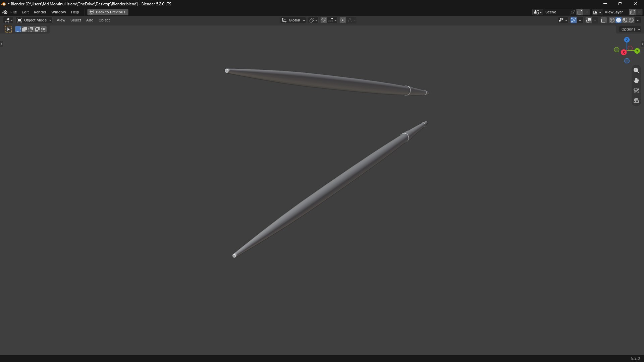
Task: Add new ViewLayer icon
Action: [633, 12]
